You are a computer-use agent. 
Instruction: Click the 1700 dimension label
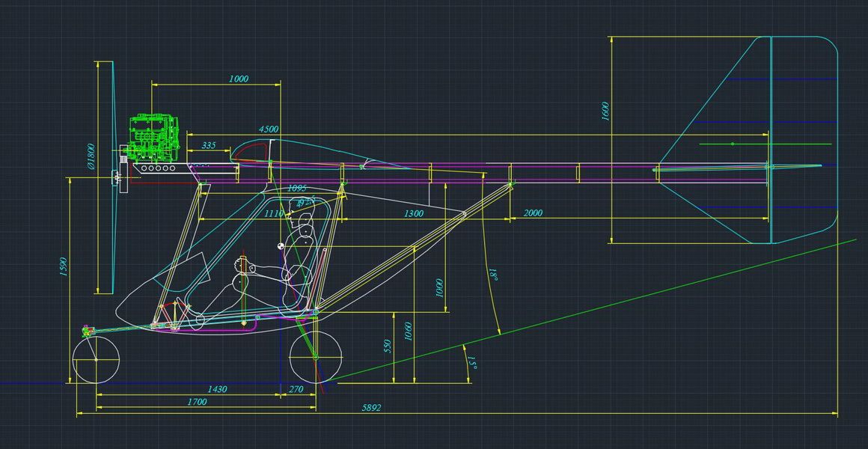(196, 402)
